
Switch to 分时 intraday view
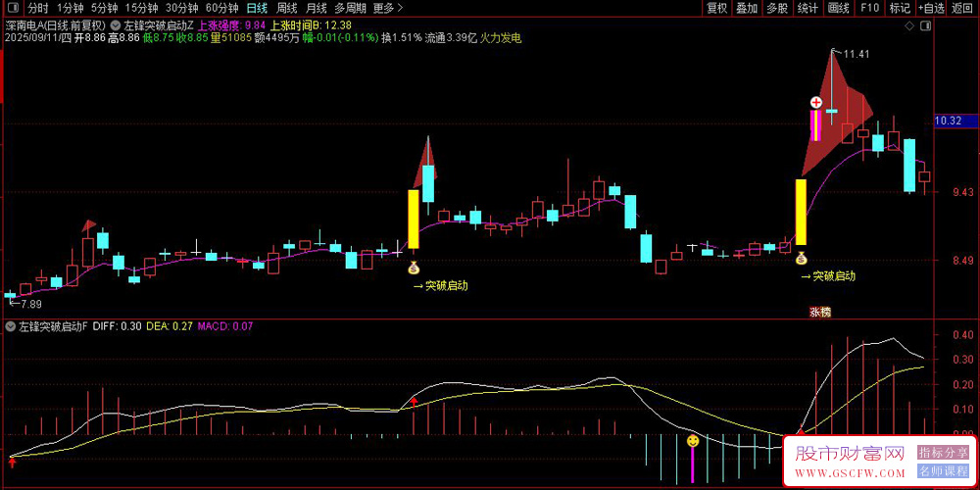pyautogui.click(x=38, y=8)
